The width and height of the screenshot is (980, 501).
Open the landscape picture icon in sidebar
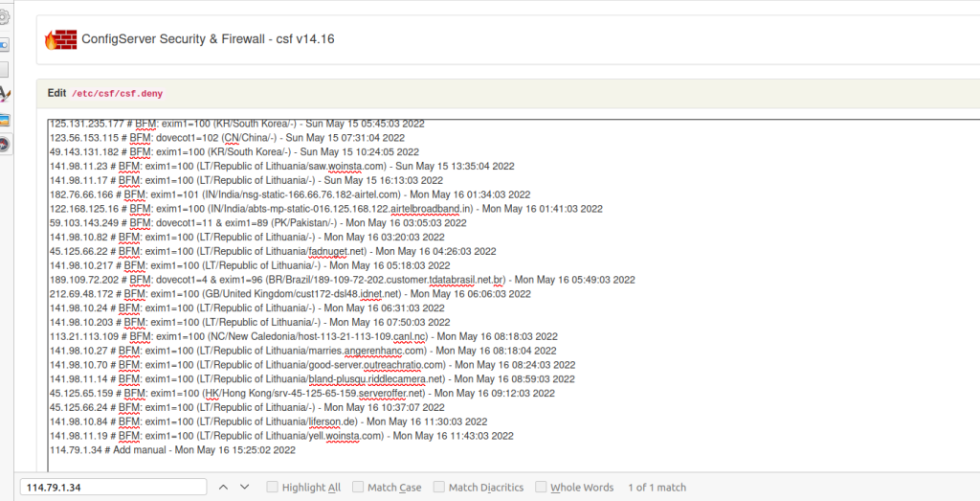pos(5,120)
